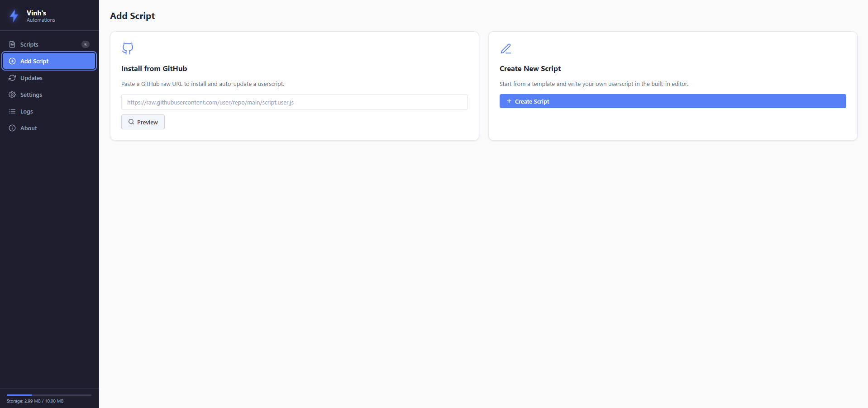868x408 pixels.
Task: Focus the GitHub raw URL input field
Action: (x=294, y=102)
